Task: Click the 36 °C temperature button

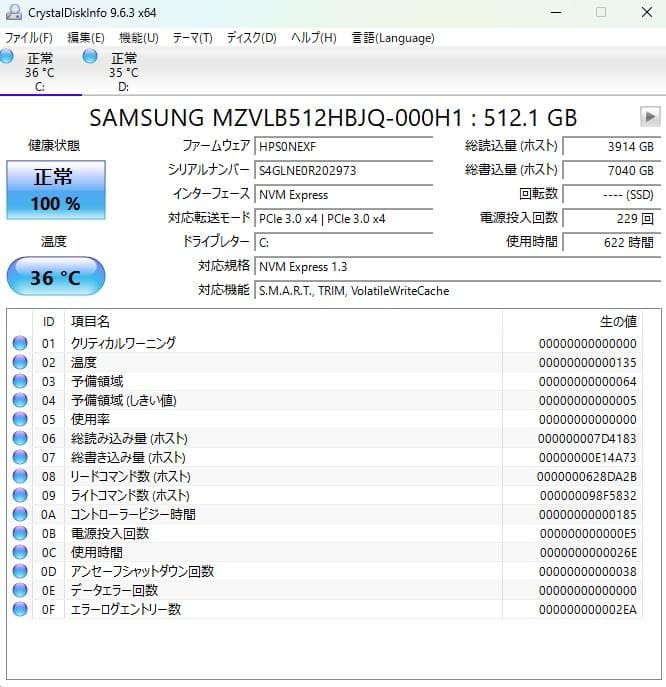Action: pyautogui.click(x=56, y=276)
